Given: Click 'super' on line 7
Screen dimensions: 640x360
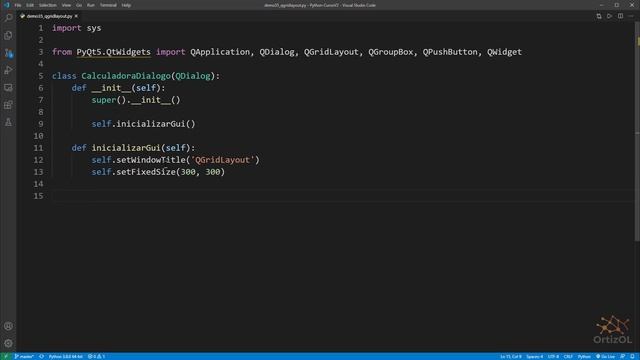Looking at the screenshot, I should coord(104,100).
